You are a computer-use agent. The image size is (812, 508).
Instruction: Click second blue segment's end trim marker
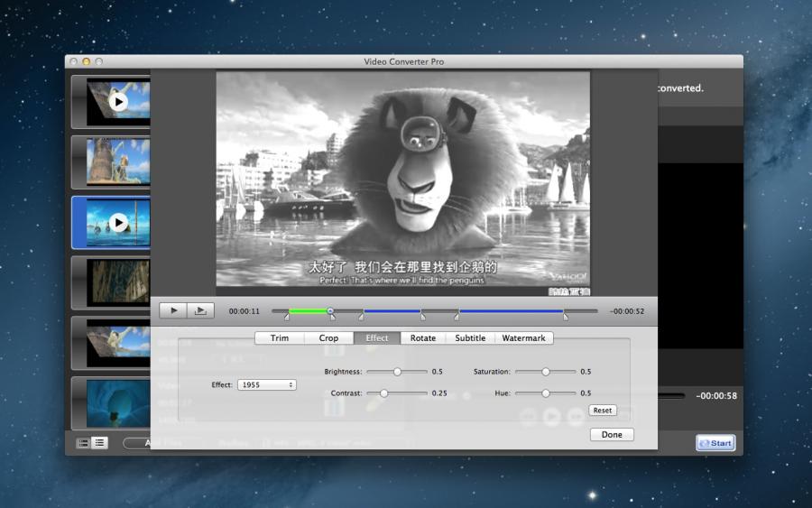tap(566, 317)
